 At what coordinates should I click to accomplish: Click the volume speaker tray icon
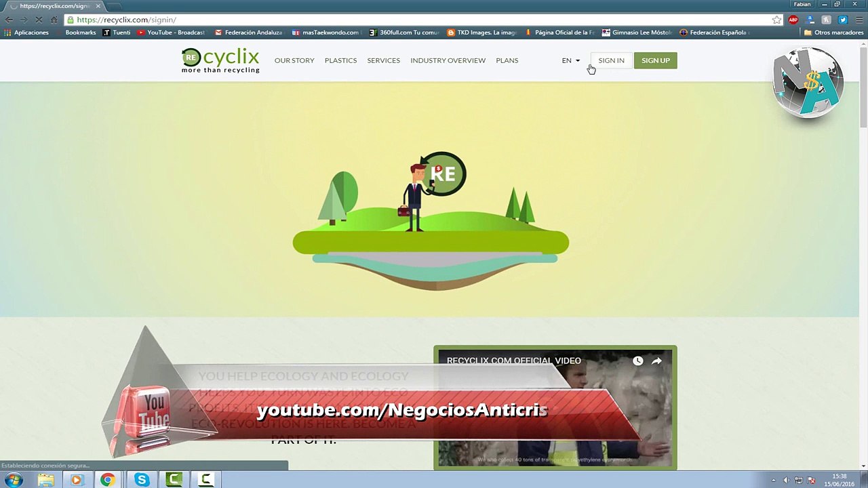787,481
